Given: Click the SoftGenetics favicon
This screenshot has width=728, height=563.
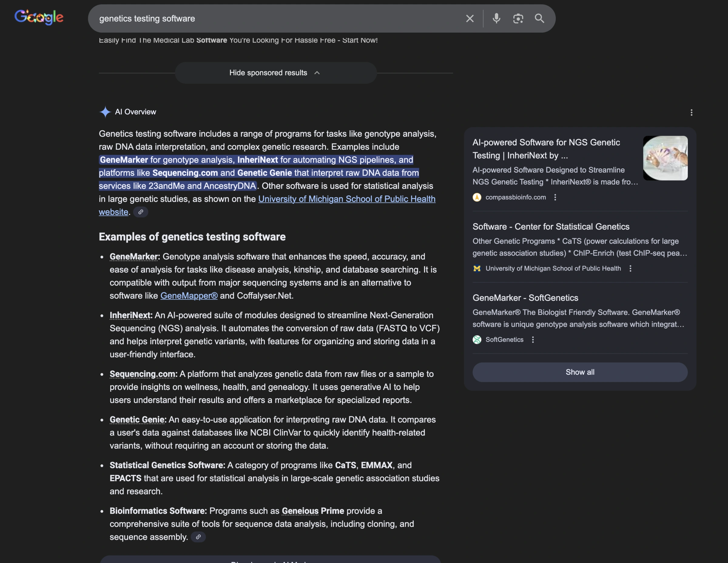Looking at the screenshot, I should 477,340.
